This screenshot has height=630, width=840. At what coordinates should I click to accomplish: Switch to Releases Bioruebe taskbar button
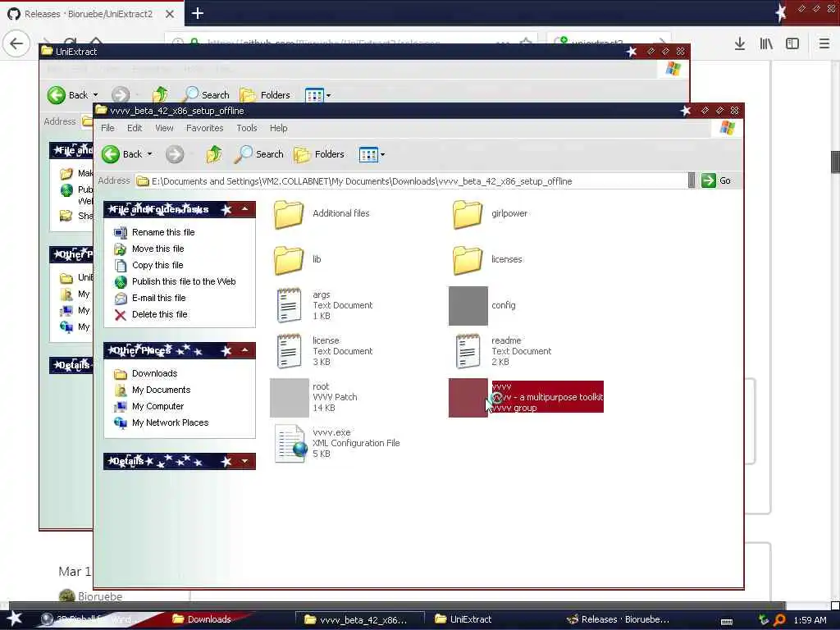(x=619, y=619)
